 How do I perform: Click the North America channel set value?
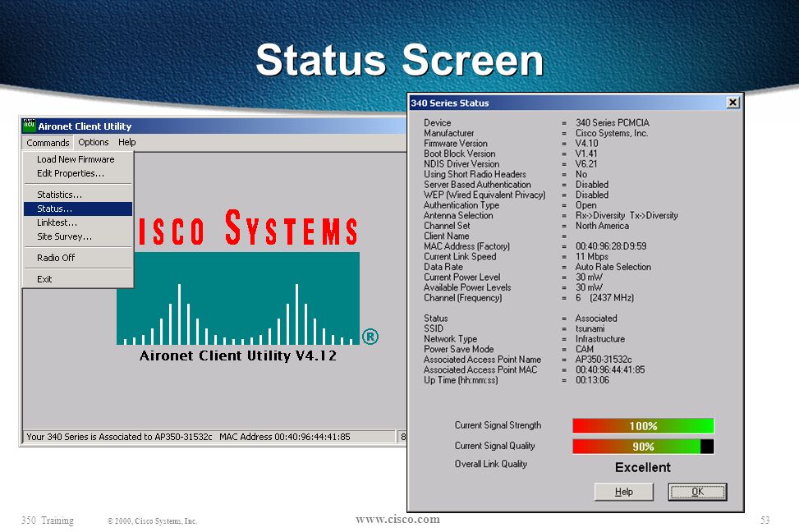[x=602, y=226]
